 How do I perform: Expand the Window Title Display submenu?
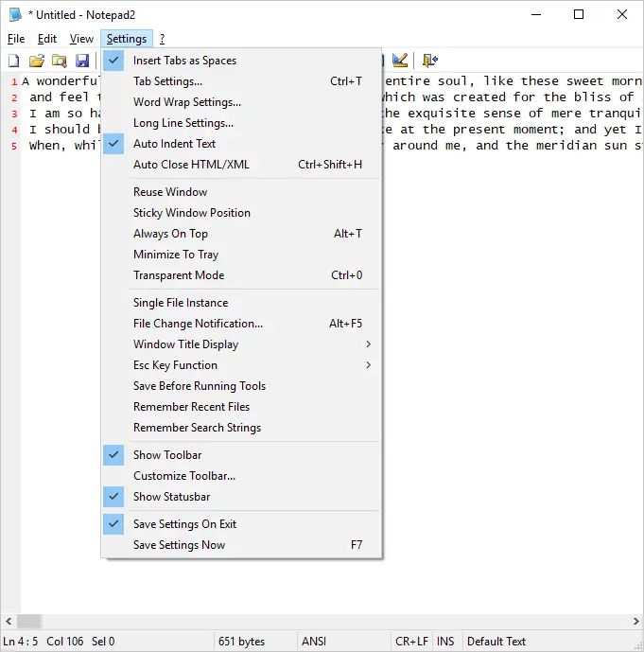pyautogui.click(x=241, y=344)
